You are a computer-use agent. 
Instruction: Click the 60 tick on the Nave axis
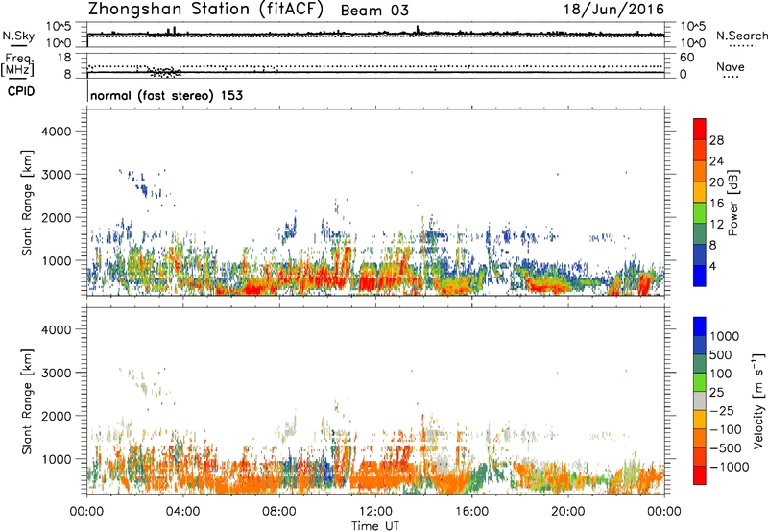pos(686,58)
